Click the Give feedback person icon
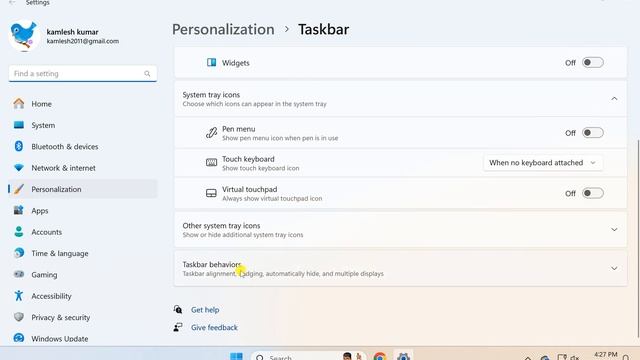The width and height of the screenshot is (640, 360). pyautogui.click(x=178, y=327)
